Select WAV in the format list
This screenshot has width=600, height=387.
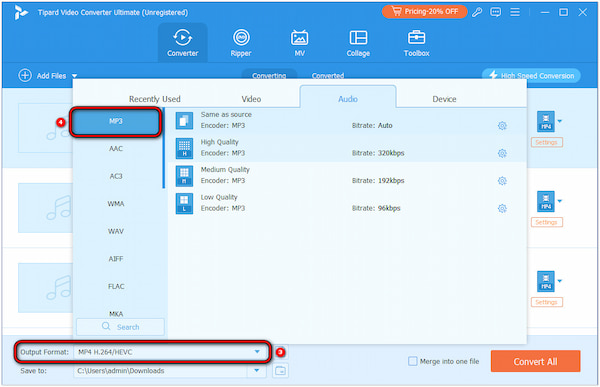pos(116,231)
